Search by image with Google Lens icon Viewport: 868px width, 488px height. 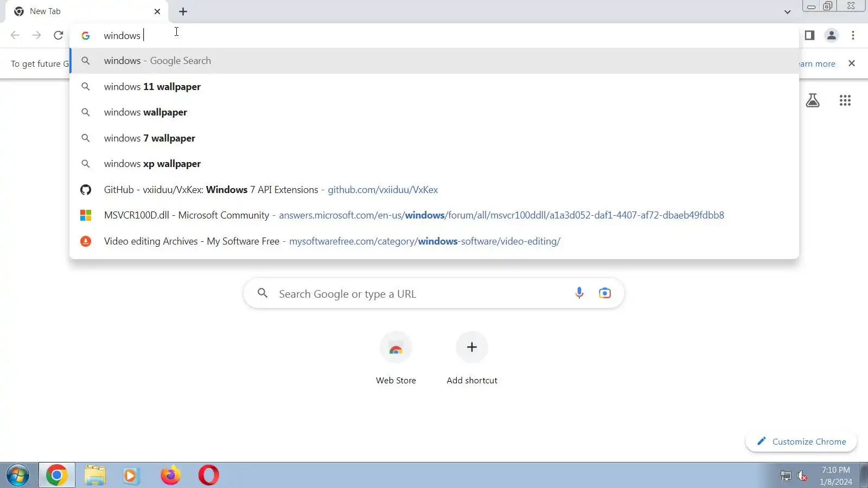pyautogui.click(x=605, y=293)
